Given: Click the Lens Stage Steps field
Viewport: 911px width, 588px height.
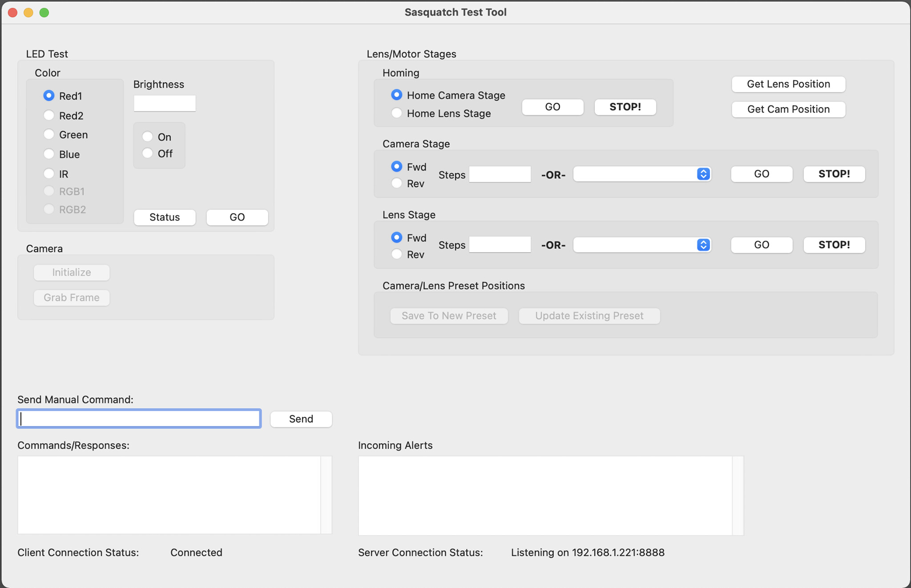Looking at the screenshot, I should click(x=500, y=245).
